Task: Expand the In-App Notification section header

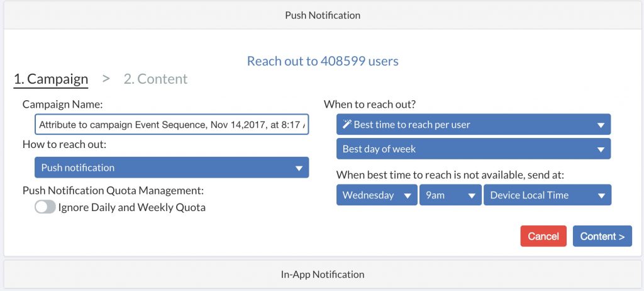Action: (x=322, y=274)
